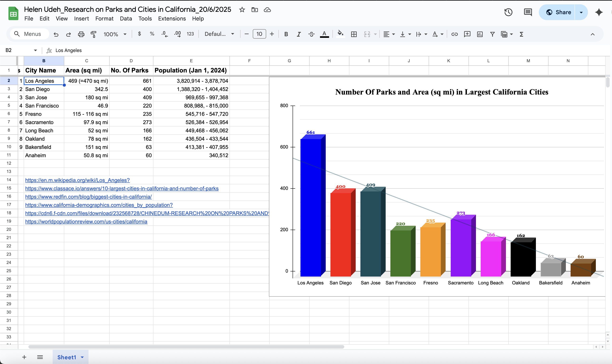This screenshot has height=364, width=612.
Task: Open the text color picker
Action: (324, 34)
